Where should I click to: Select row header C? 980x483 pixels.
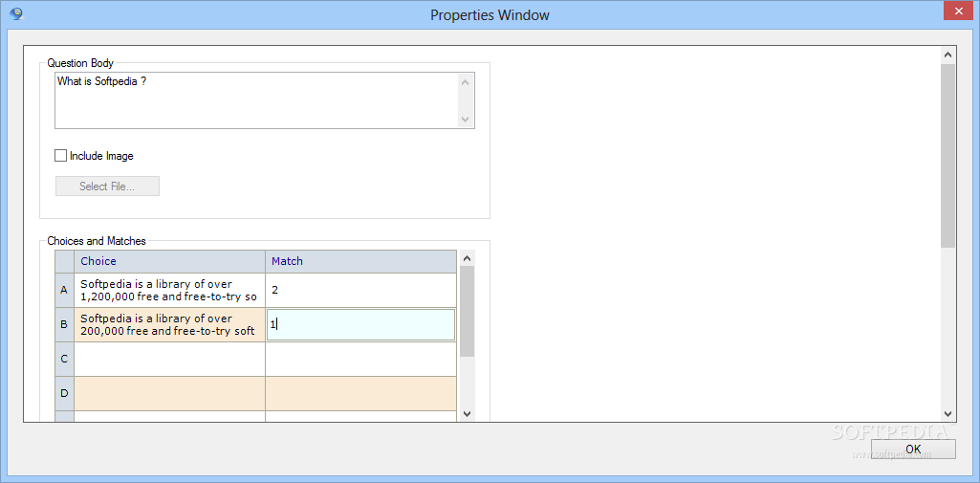(x=64, y=360)
